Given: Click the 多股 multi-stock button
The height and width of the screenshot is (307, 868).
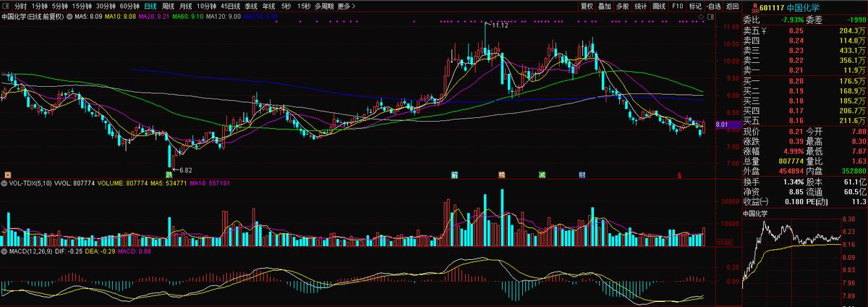Looking at the screenshot, I should click(623, 6).
